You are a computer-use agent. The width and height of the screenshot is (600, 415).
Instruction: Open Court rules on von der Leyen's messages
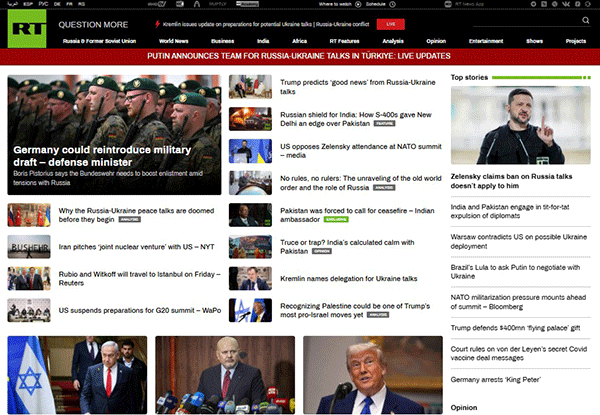pyautogui.click(x=518, y=353)
